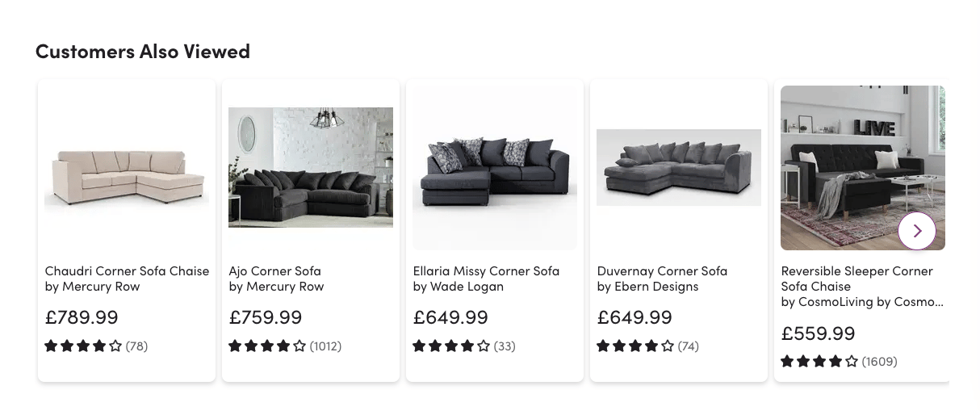Click the £759.99 price

(x=266, y=317)
